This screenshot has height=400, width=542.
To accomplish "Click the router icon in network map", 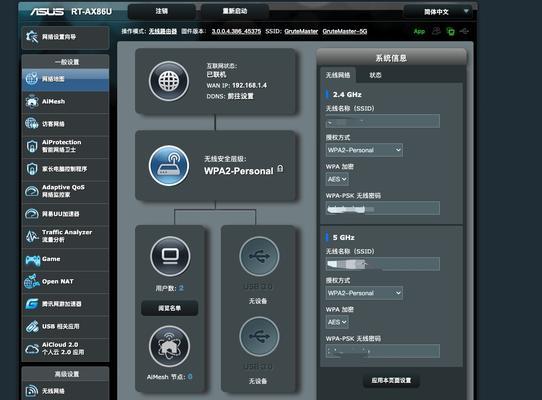I will 169,166.
